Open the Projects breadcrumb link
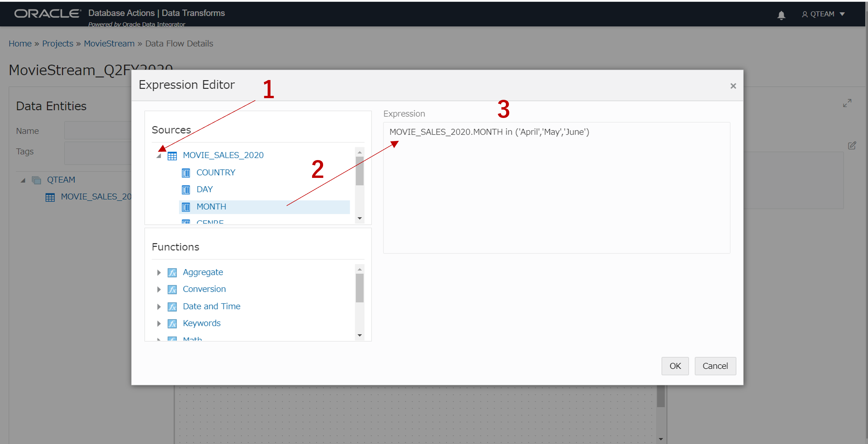Viewport: 868px width, 444px height. click(58, 44)
